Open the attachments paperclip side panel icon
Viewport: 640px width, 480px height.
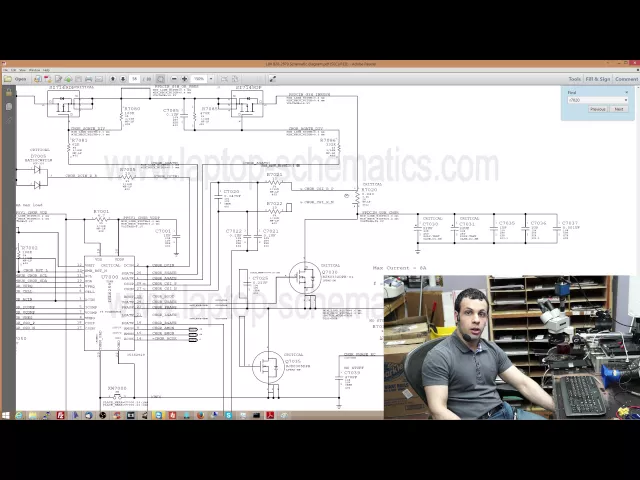tap(9, 120)
